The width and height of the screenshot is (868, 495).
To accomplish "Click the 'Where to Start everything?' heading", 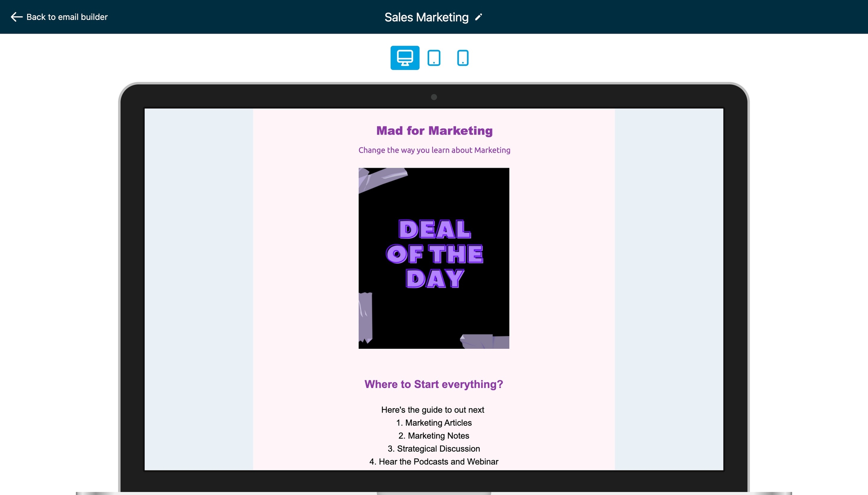I will [434, 384].
